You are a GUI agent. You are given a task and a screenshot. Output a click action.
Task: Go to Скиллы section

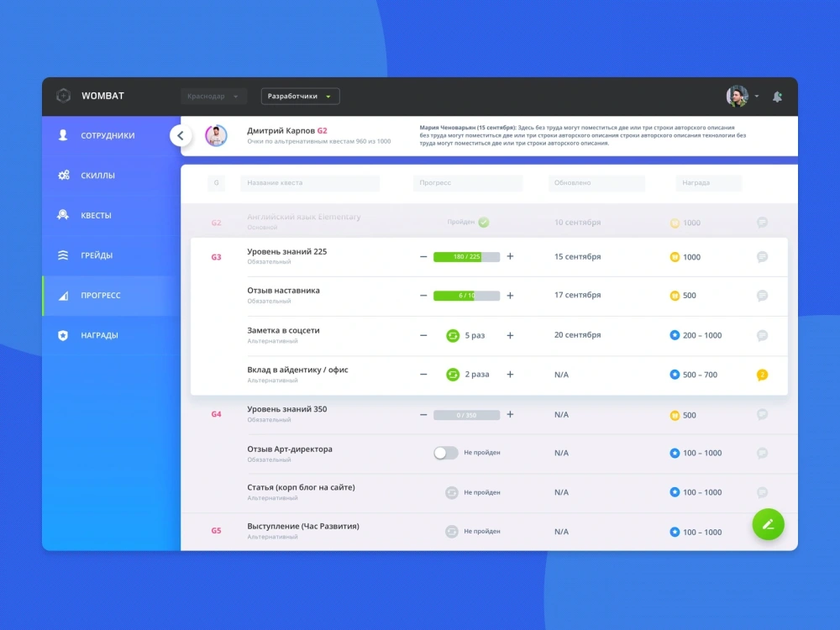pos(112,176)
